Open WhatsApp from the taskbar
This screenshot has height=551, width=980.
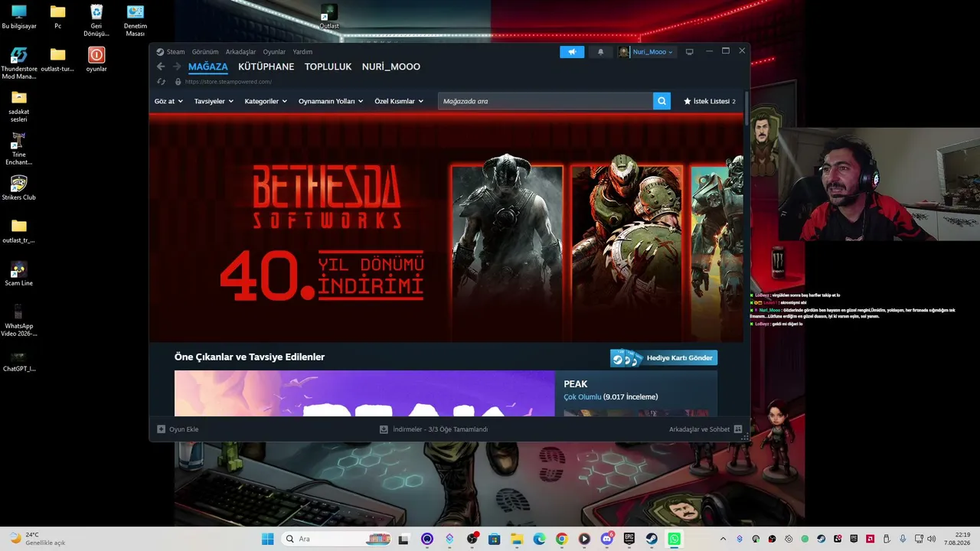(x=674, y=539)
